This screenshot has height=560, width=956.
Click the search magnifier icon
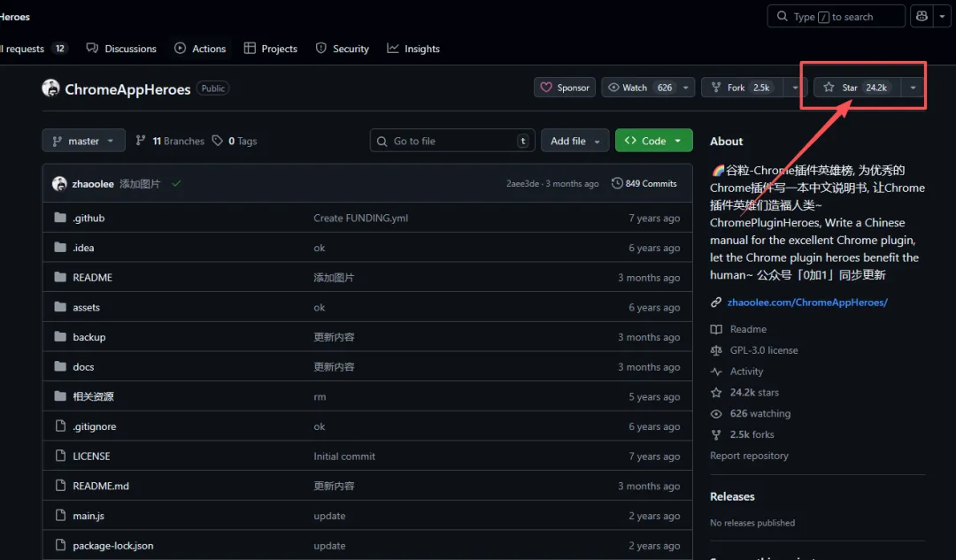[782, 17]
